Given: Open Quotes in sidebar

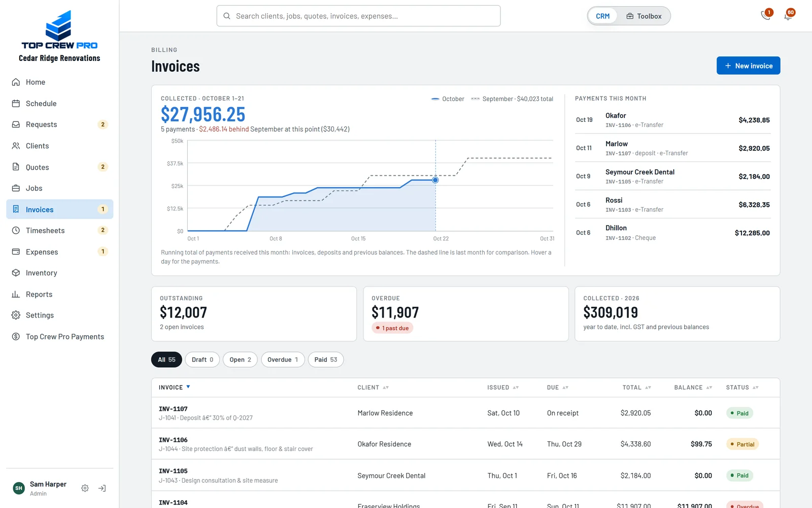Looking at the screenshot, I should 59,167.
